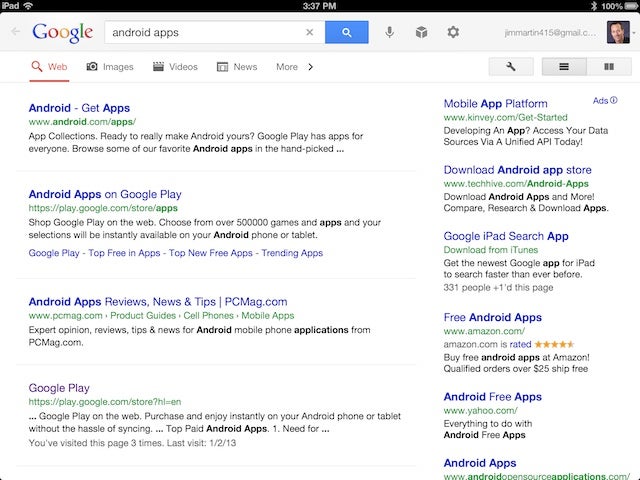Open the More tab

(287, 67)
